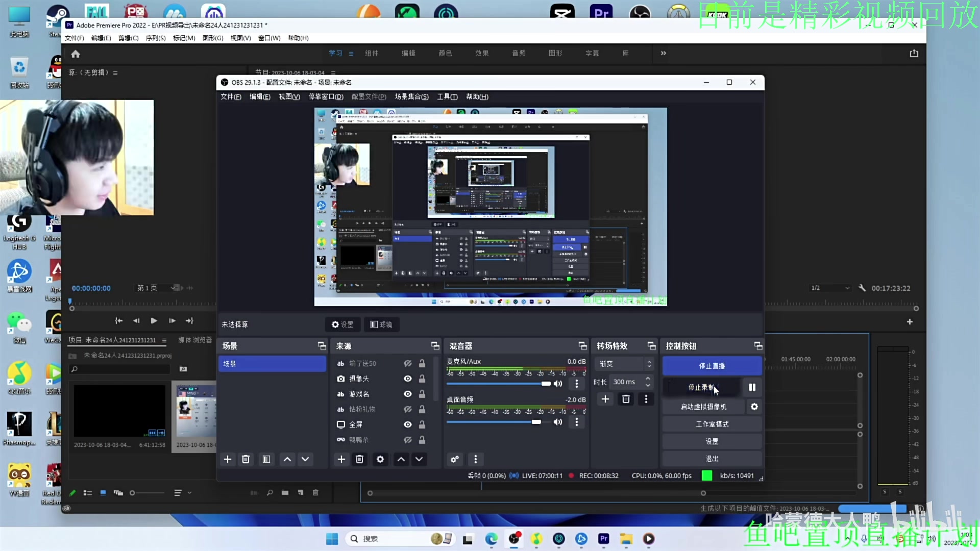This screenshot has width=980, height=551.
Task: Open virtual camera settings gear icon
Action: (754, 407)
